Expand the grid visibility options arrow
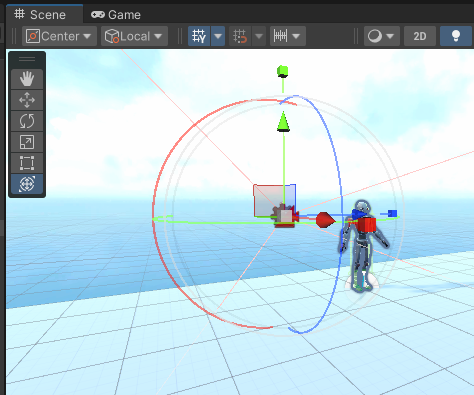 coord(218,36)
